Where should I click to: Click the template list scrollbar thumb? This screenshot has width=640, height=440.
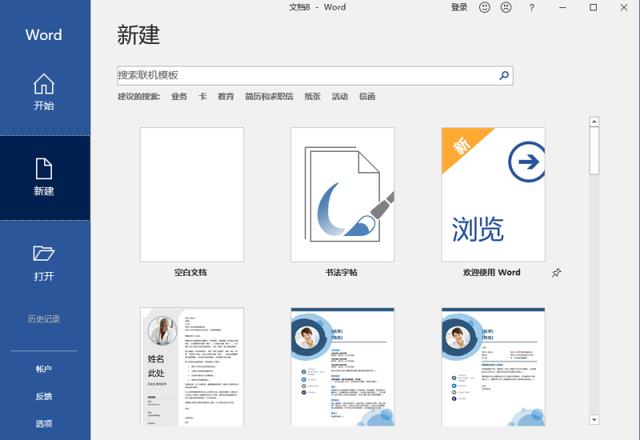pyautogui.click(x=594, y=151)
